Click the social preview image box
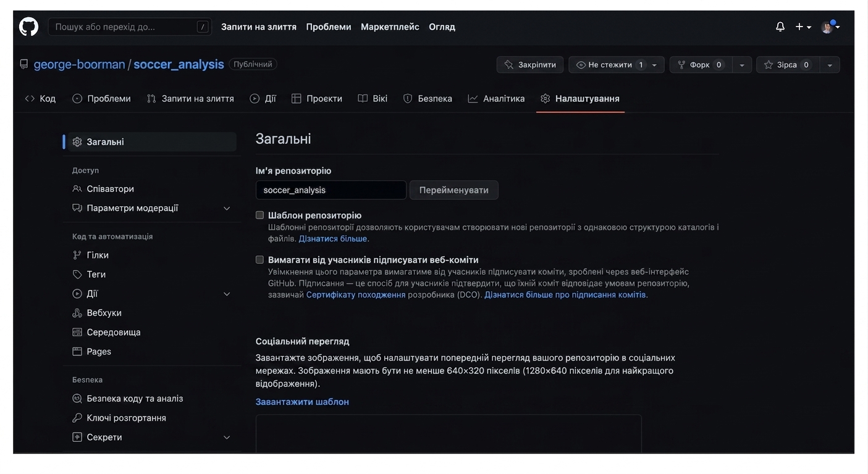 pyautogui.click(x=449, y=434)
